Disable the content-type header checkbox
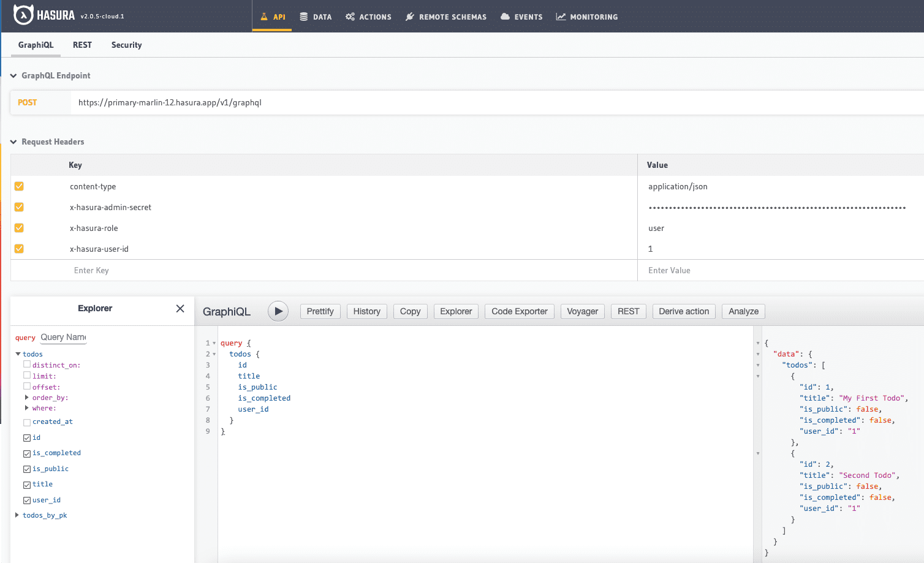 (x=19, y=186)
